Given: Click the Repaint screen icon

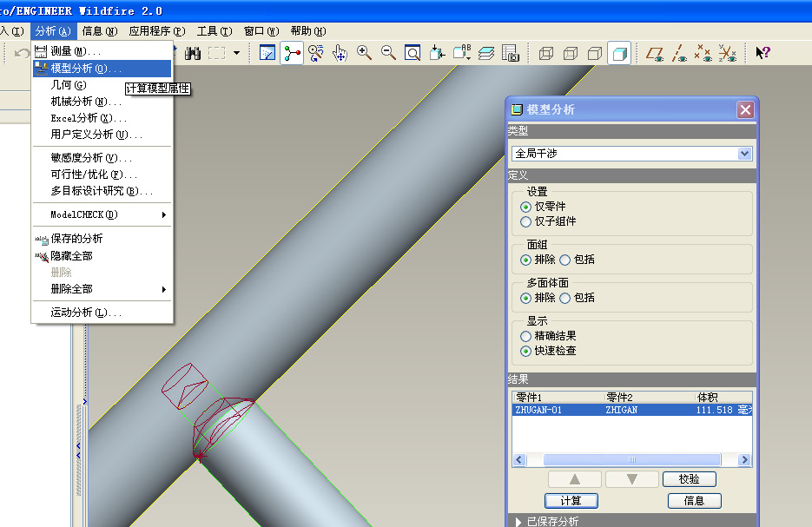Looking at the screenshot, I should (x=267, y=53).
